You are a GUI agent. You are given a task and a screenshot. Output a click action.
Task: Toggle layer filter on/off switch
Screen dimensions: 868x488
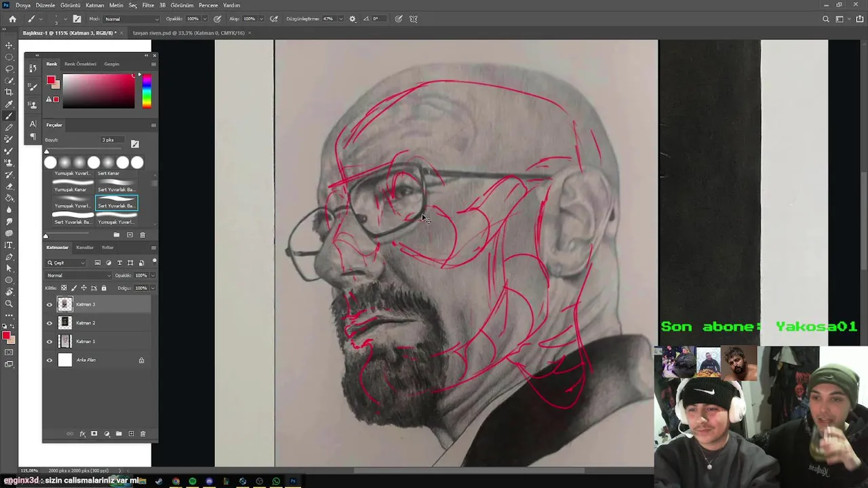tap(155, 261)
